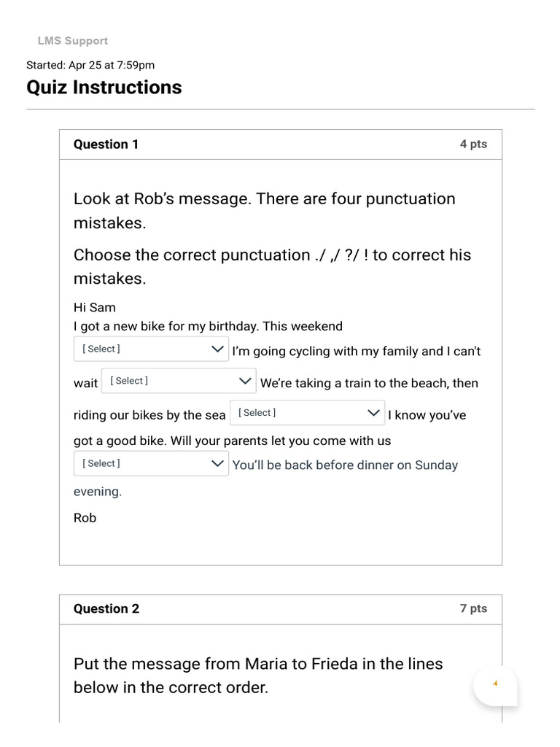The width and height of the screenshot is (560, 747).
Task: Click the 4 pts label
Action: point(473,144)
